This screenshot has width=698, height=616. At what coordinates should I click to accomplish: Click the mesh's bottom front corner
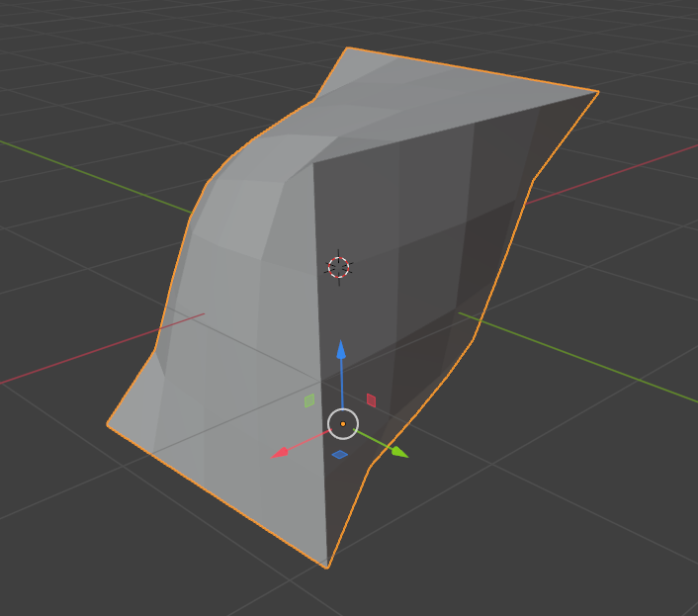(x=327, y=567)
